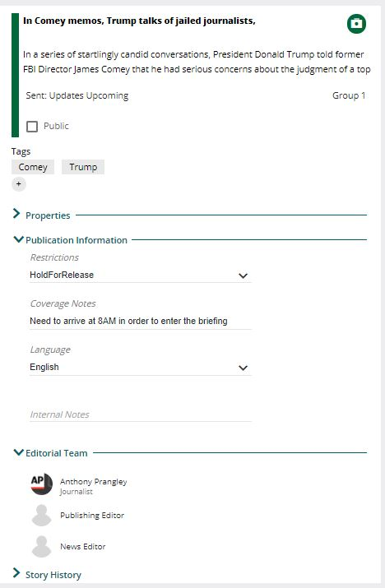Click the News Editor placeholder avatar
Viewport: 385px width, 588px height.
[x=41, y=546]
